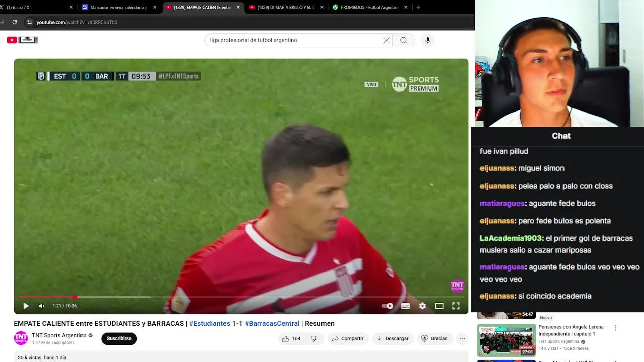View site information icon in address bar
Screen dimensions: 644x362
29,22
